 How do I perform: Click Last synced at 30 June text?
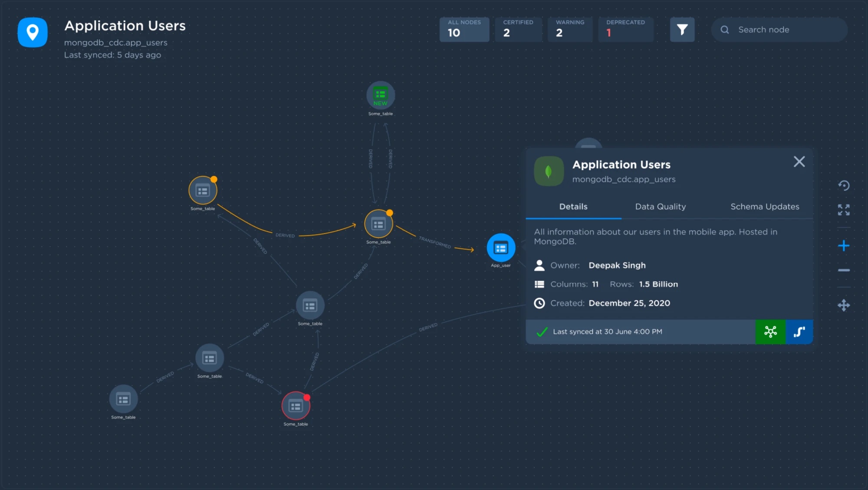(x=608, y=332)
